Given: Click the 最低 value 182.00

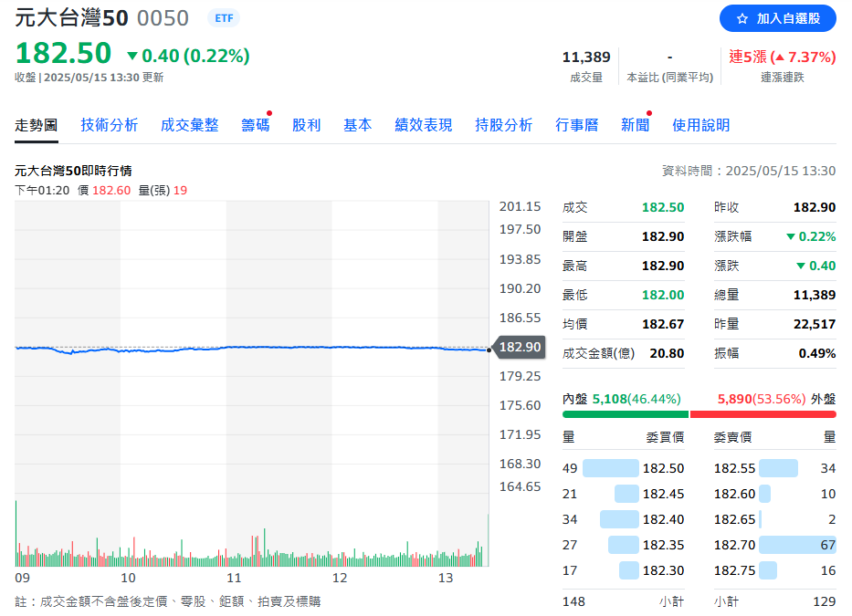Looking at the screenshot, I should pos(663,295).
